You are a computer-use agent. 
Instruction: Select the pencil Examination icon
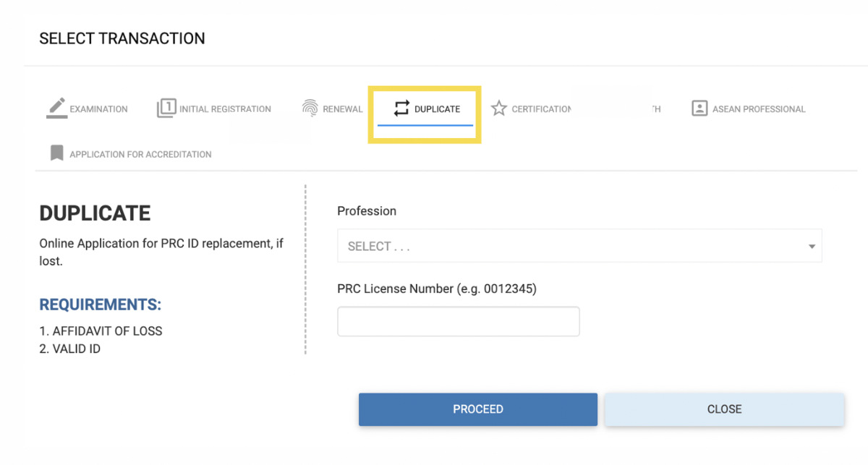tap(56, 107)
